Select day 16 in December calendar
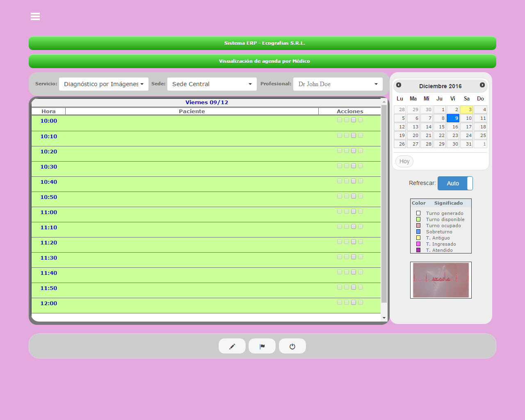This screenshot has height=420, width=525. coord(453,127)
